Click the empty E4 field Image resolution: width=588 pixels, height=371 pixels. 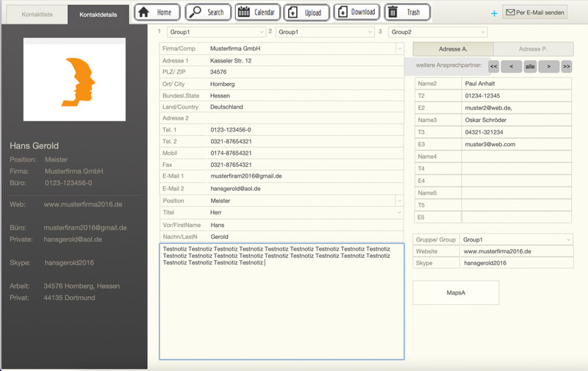click(x=517, y=181)
